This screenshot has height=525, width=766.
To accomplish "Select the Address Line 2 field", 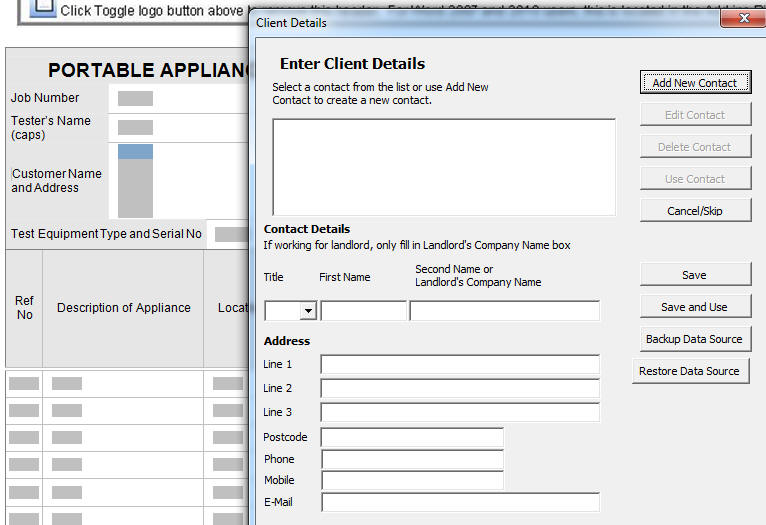I will [x=460, y=388].
